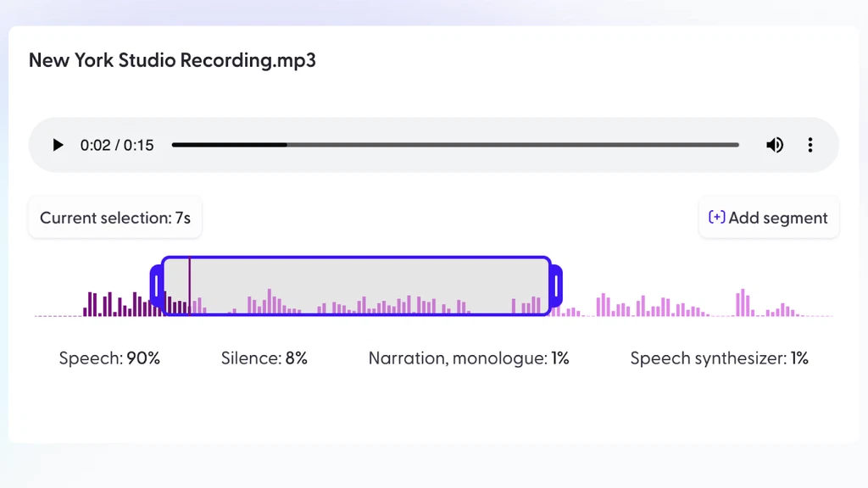This screenshot has height=488, width=868.
Task: Select the Speech: 90% label
Action: coord(109,358)
